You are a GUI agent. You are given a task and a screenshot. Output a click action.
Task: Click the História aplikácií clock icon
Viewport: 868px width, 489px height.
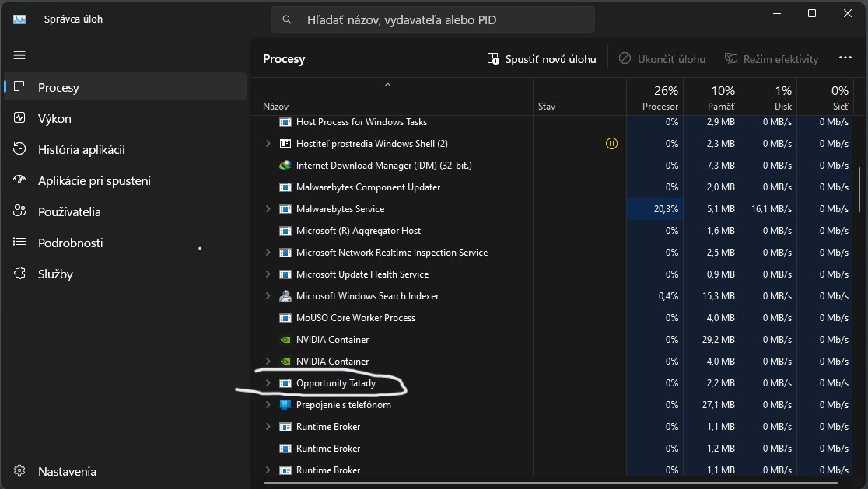[19, 148]
